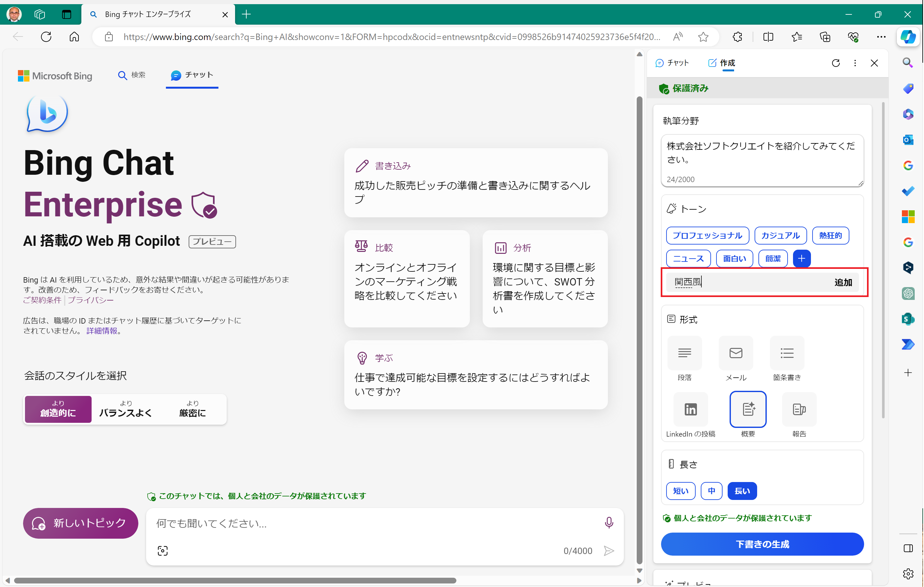
Task: Click the 下書きの生成 button
Action: (x=762, y=544)
